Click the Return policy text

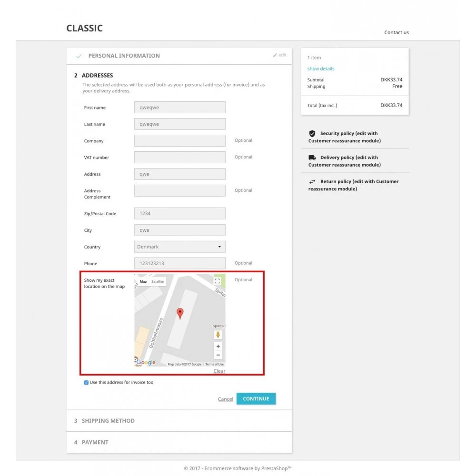coord(354,185)
